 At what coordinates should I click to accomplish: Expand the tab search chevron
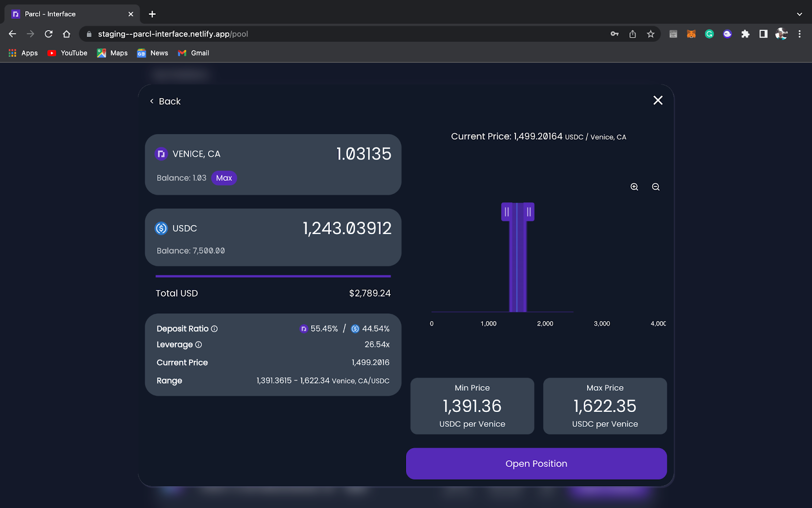pyautogui.click(x=799, y=14)
